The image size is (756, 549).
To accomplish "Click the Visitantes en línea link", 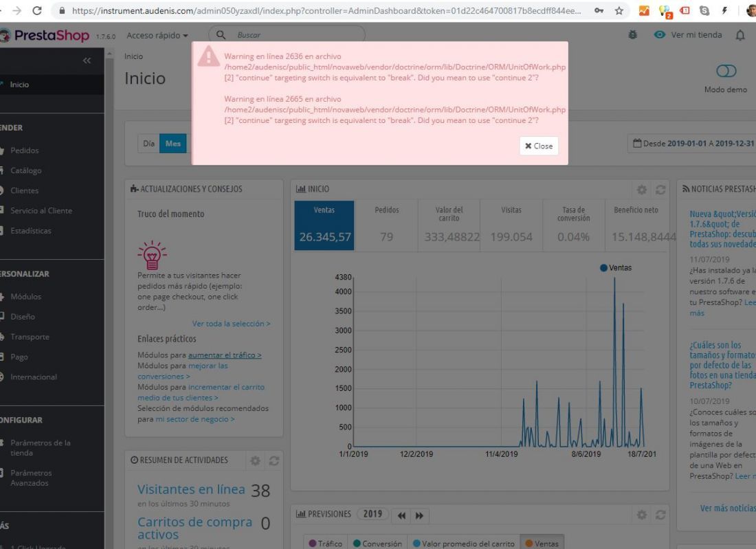I will (191, 489).
